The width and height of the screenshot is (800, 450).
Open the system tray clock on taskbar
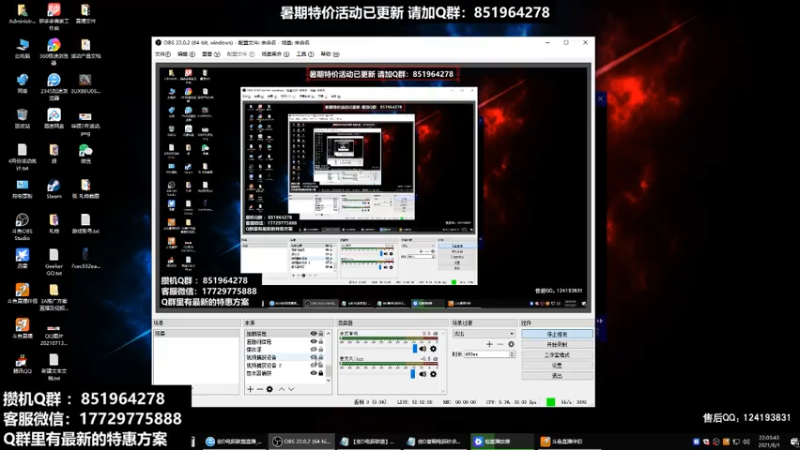point(768,441)
